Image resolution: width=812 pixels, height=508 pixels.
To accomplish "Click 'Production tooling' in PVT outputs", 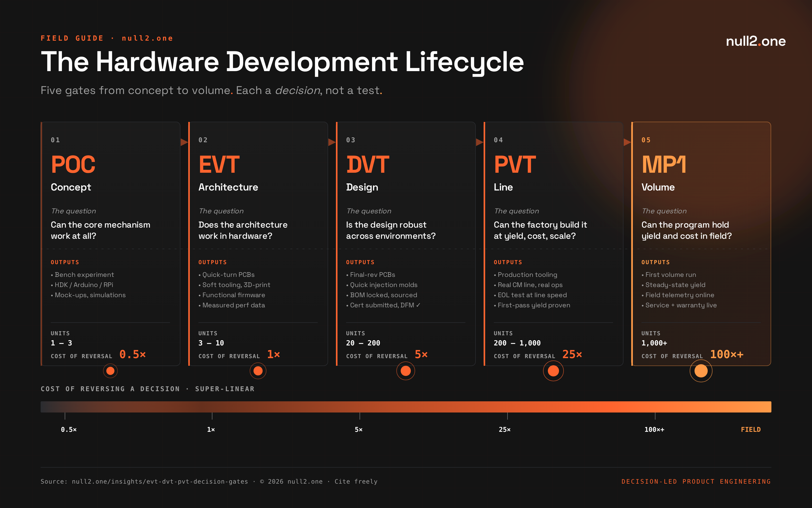I will click(x=527, y=275).
